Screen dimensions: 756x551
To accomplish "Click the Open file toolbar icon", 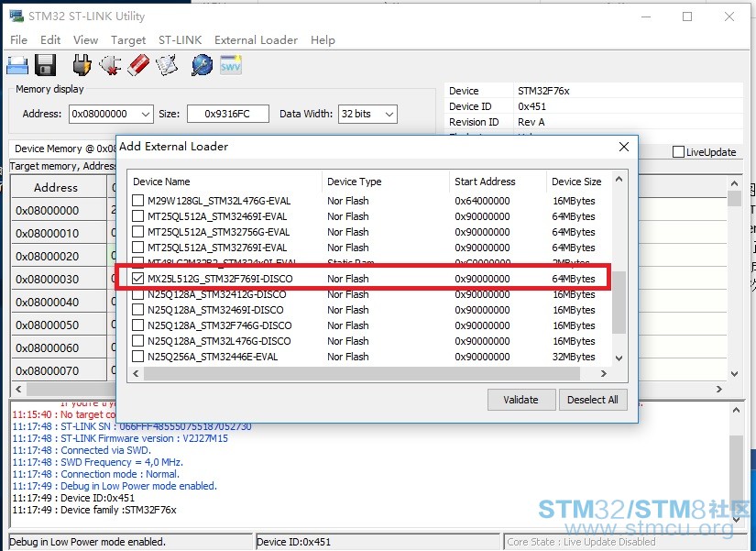I will coord(17,65).
